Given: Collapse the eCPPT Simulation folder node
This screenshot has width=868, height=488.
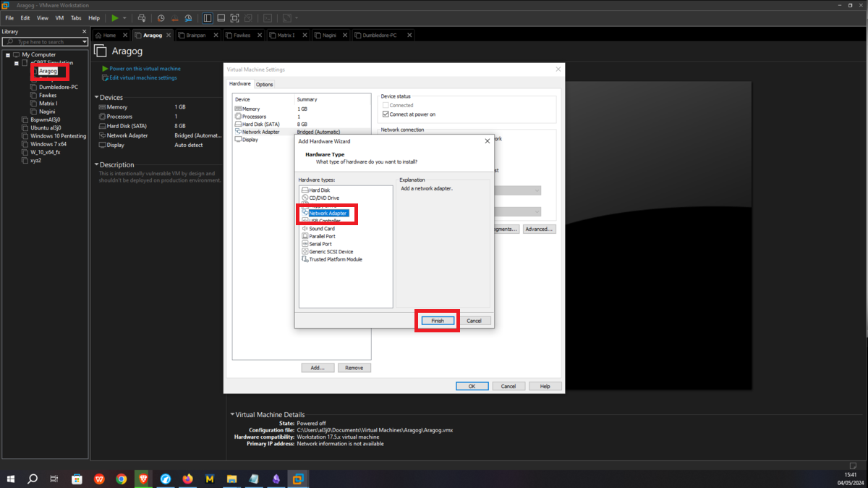Looking at the screenshot, I should [x=16, y=63].
